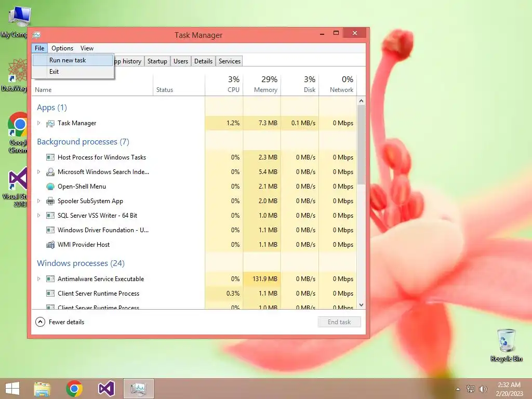Click the scrollbar down arrow
The height and width of the screenshot is (399, 532).
(362, 305)
